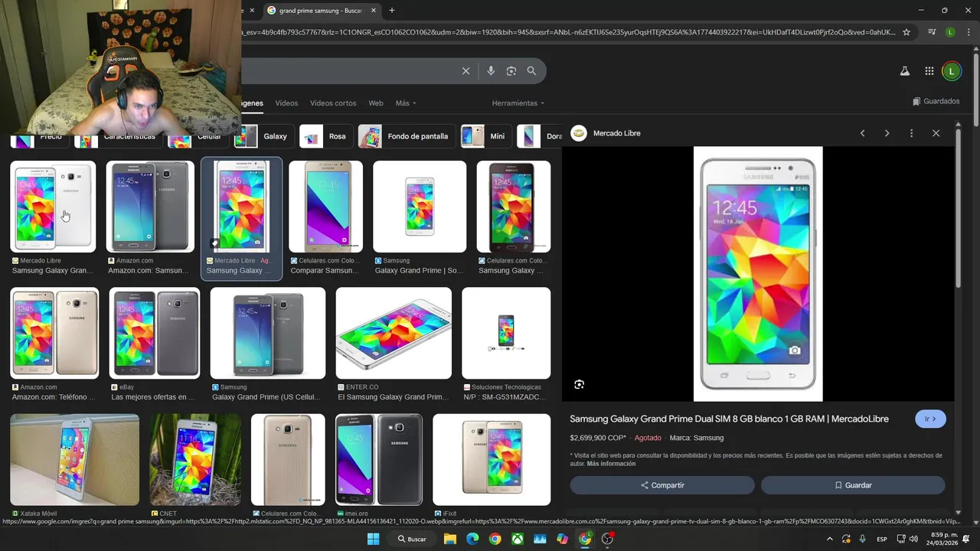Filter results by Galaxy chip

tap(263, 136)
